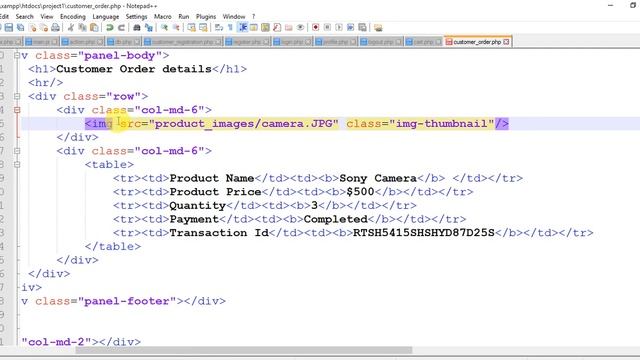Click the Save All toolbar icon
Image resolution: width=640 pixels, height=360 pixels.
pos(20,28)
